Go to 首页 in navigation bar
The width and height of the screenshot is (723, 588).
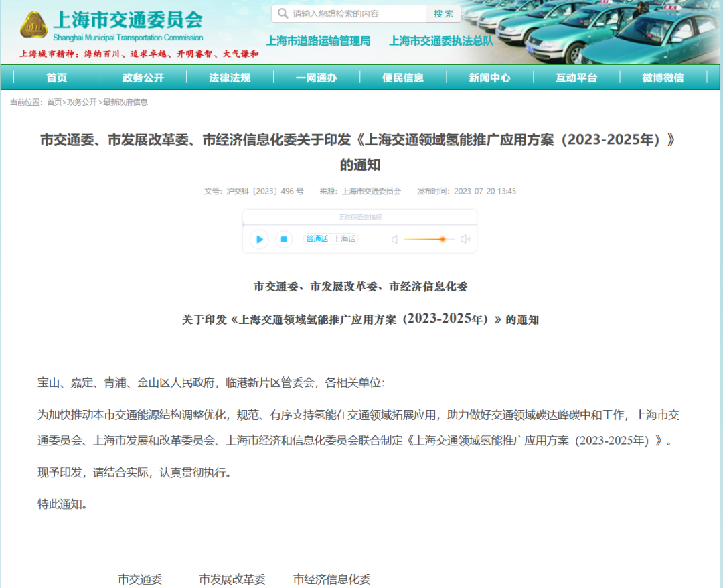57,78
